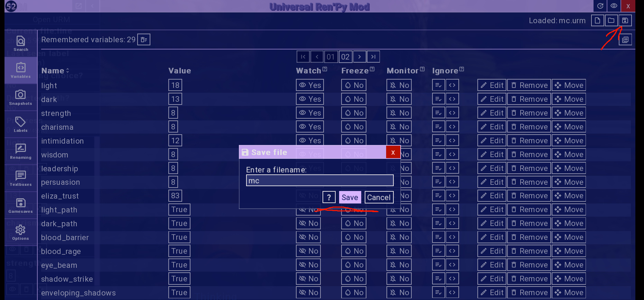Edit the blood_barrier variable

(492, 237)
